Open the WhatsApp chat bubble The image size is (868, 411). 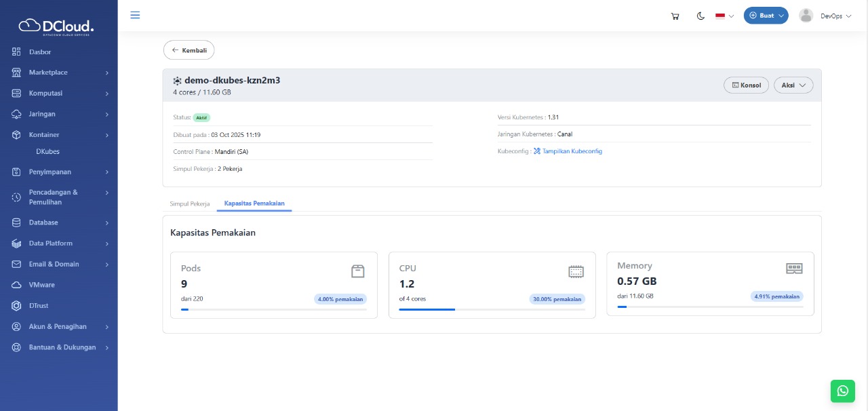point(842,391)
